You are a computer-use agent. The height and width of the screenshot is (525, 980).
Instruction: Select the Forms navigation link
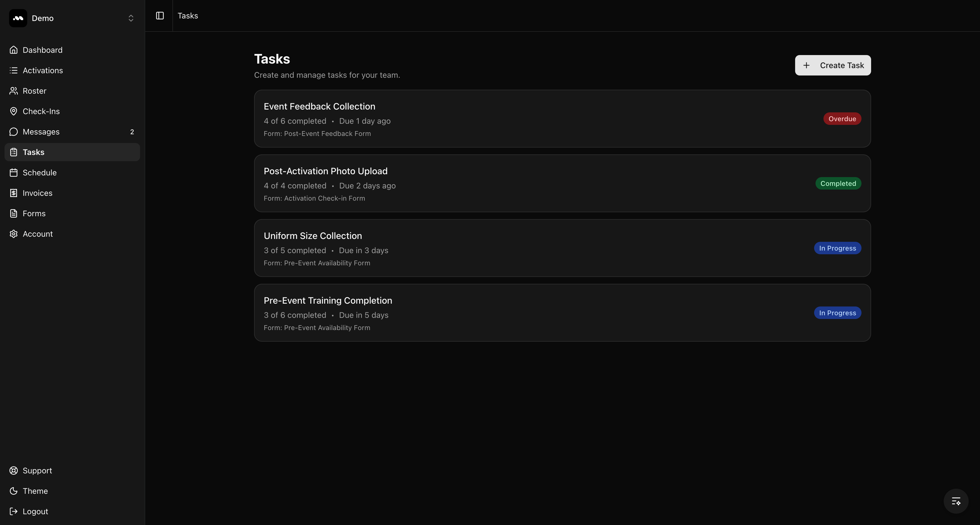[34, 213]
